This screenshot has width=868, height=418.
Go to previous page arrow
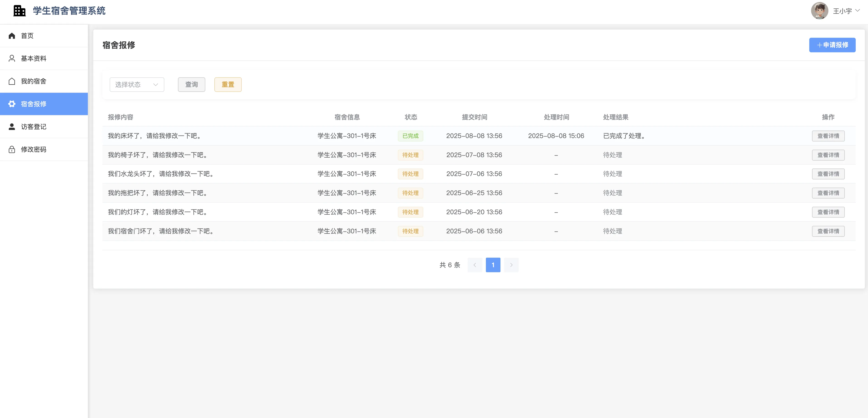[475, 265]
